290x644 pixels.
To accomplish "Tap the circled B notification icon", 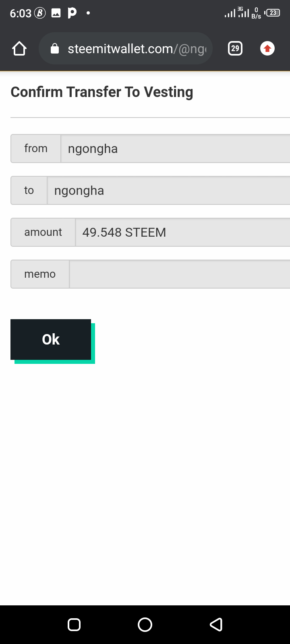I will coord(40,13).
